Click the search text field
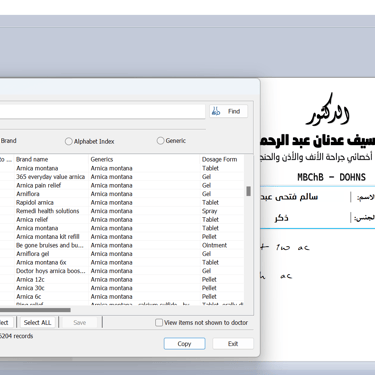375x375 pixels. [102, 112]
